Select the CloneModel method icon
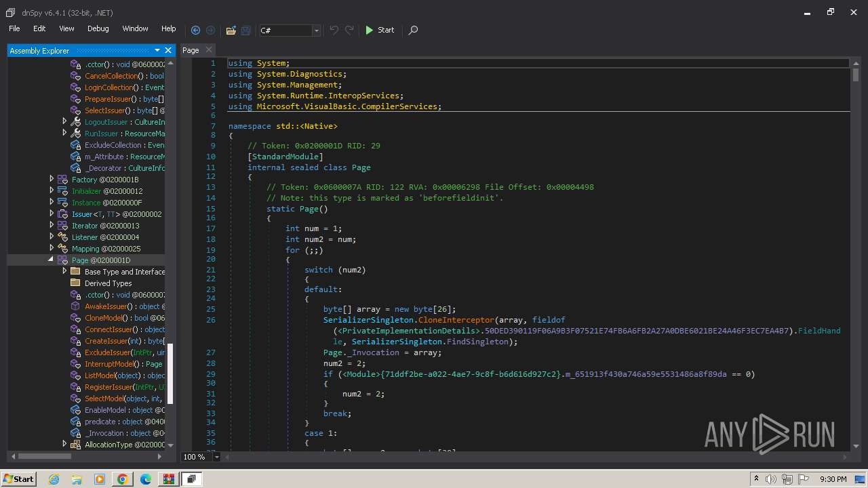This screenshot has width=868, height=488. (x=76, y=318)
